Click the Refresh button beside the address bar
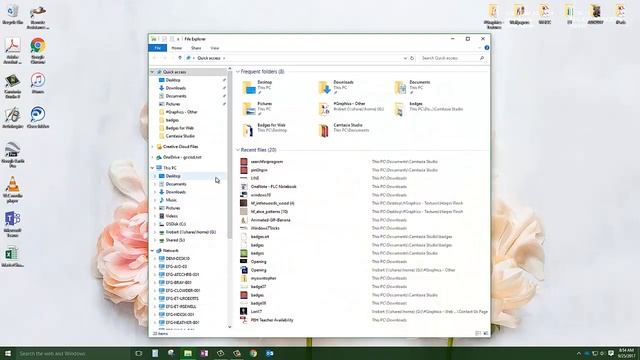The image size is (640, 360). click(412, 58)
